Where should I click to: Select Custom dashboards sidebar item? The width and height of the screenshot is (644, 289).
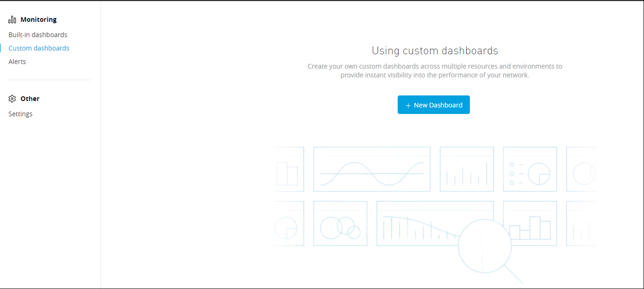pos(39,48)
